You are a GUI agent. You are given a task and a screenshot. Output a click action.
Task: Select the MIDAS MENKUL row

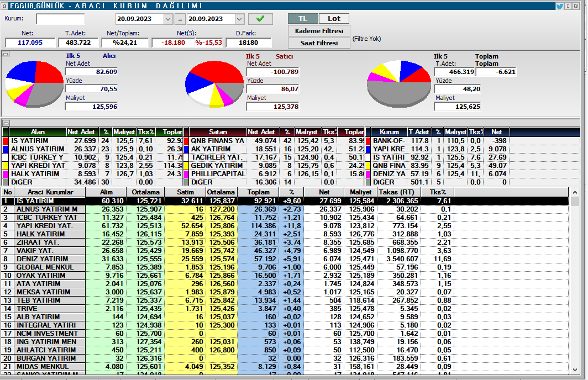coord(285,367)
